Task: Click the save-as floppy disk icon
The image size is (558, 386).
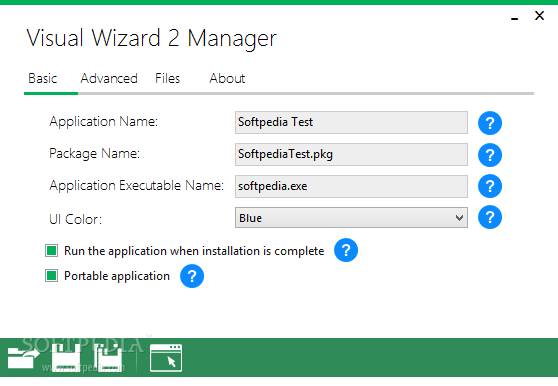Action: (x=108, y=358)
